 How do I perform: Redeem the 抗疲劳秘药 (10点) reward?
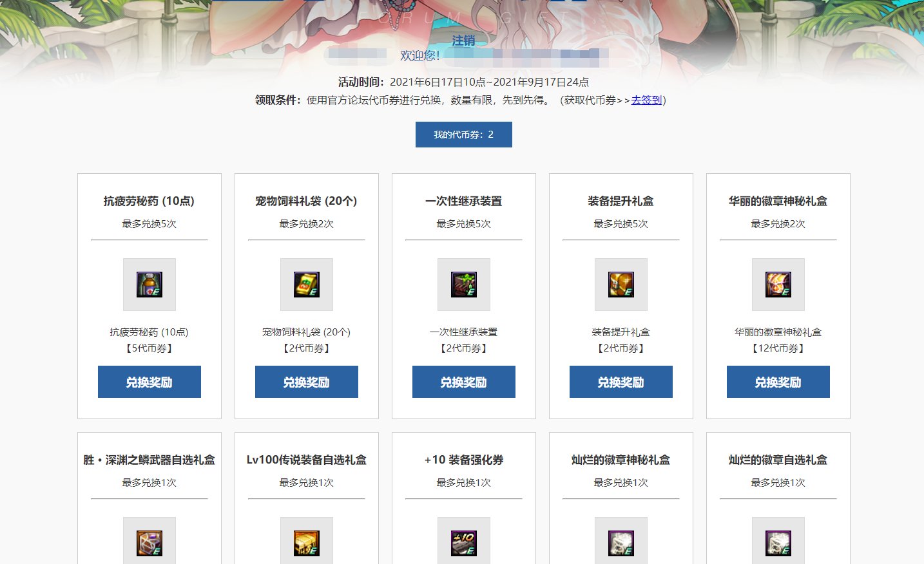(x=149, y=382)
